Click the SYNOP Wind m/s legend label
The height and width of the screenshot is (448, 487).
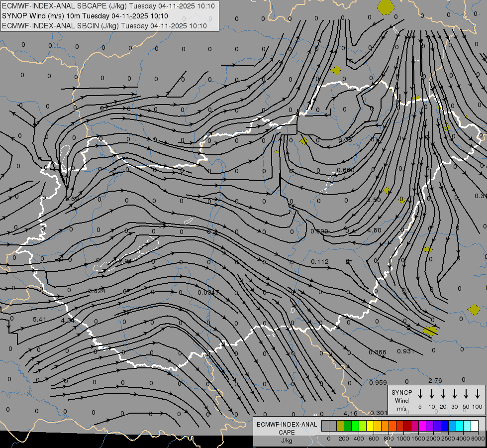click(401, 401)
